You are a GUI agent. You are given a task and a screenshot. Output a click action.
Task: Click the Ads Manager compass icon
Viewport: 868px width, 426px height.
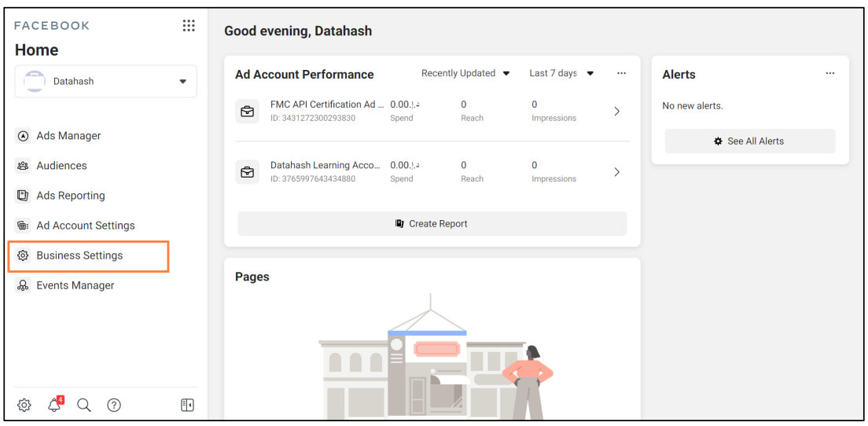coord(24,136)
